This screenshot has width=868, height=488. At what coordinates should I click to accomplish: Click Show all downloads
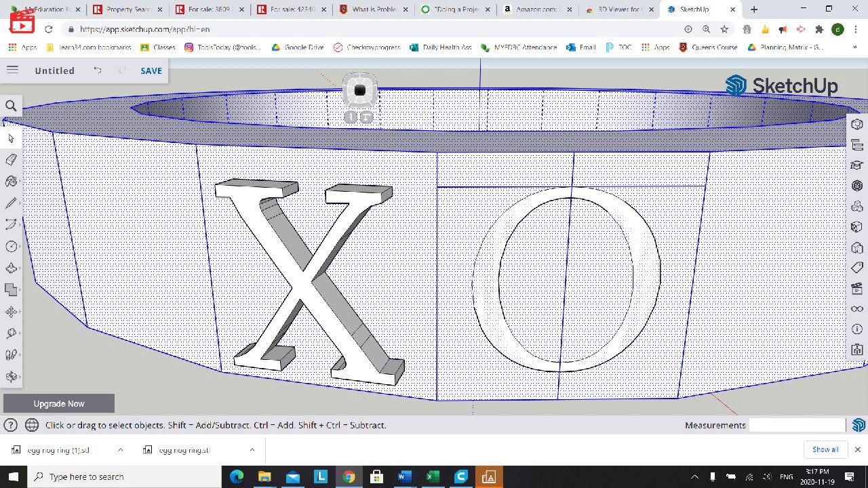pyautogui.click(x=825, y=449)
